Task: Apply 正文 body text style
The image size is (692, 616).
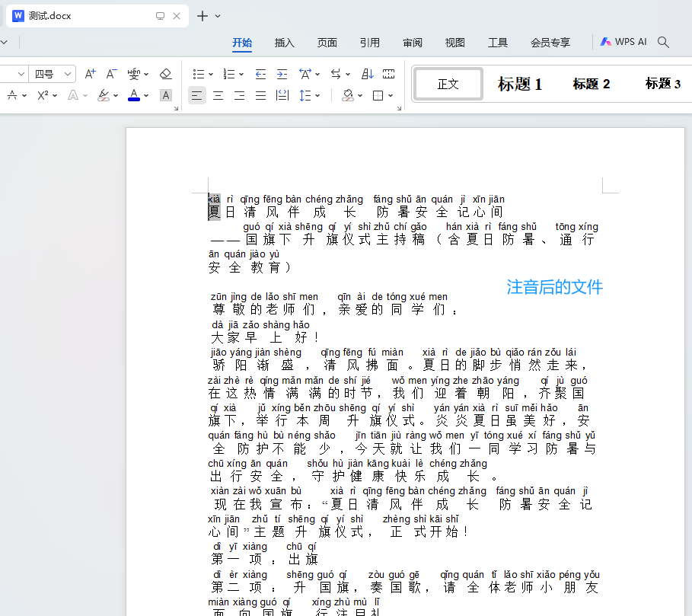Action: coord(448,84)
